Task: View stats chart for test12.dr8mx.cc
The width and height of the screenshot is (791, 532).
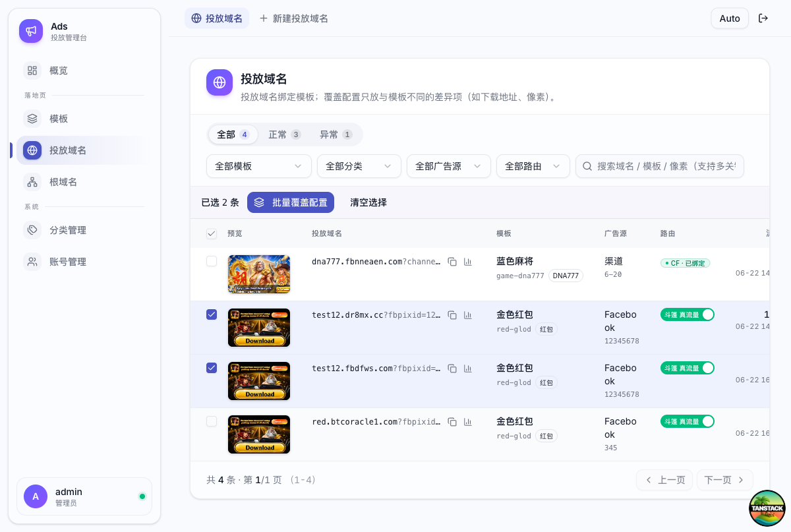Action: pyautogui.click(x=468, y=315)
